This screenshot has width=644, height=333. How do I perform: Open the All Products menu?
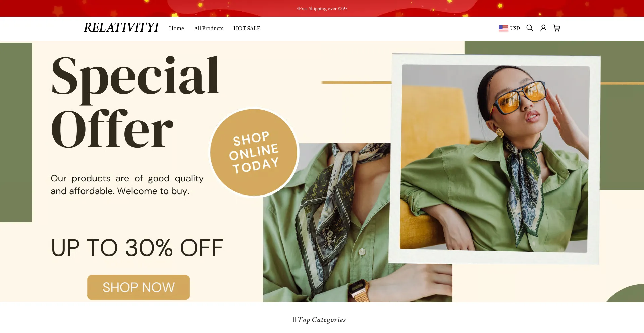tap(209, 29)
